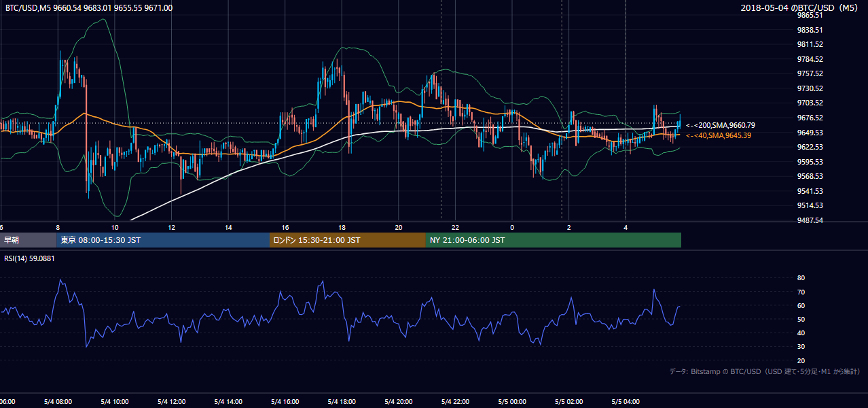Click the 200 SMA 9660.79 label

pyautogui.click(x=721, y=125)
